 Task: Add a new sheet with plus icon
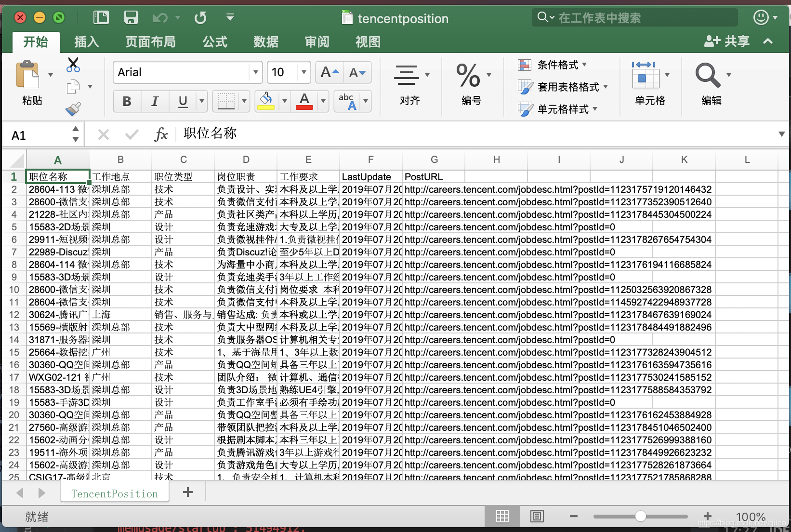(x=188, y=492)
